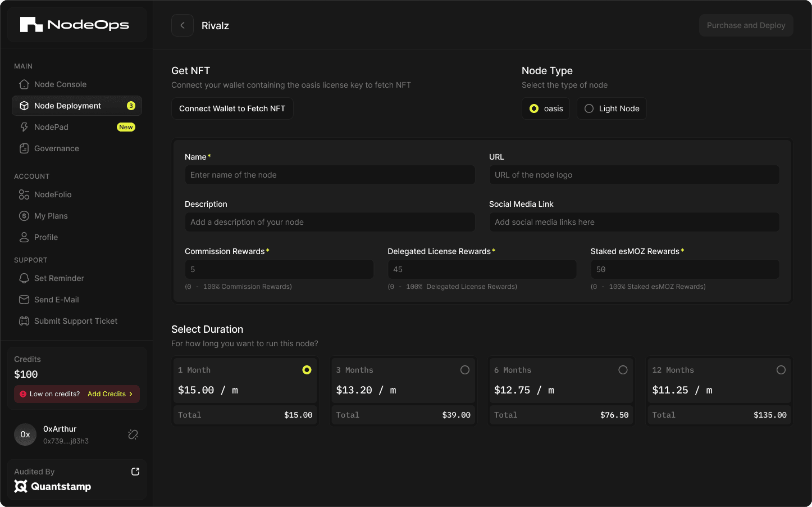Click the Profile person icon
This screenshot has width=812, height=507.
(x=24, y=237)
